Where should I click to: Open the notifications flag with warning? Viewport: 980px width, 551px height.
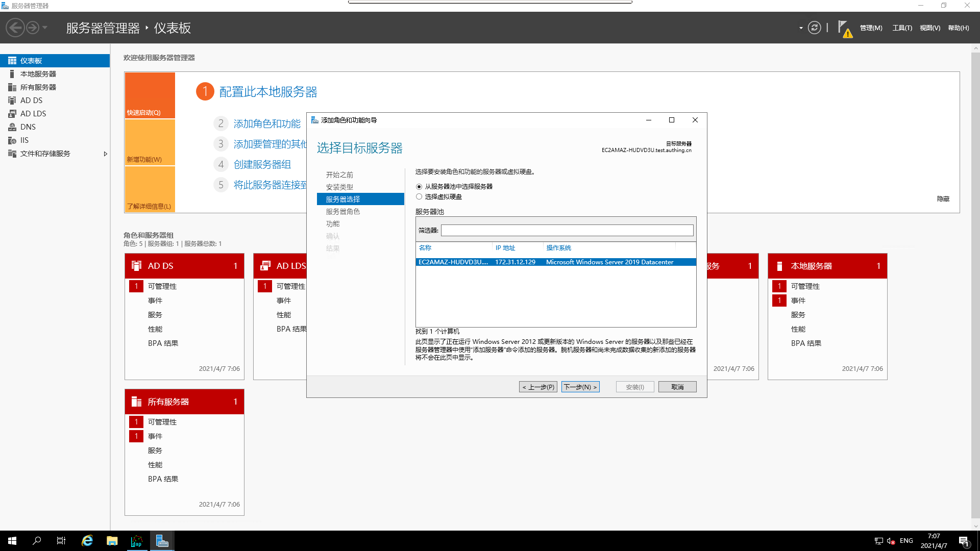click(844, 29)
